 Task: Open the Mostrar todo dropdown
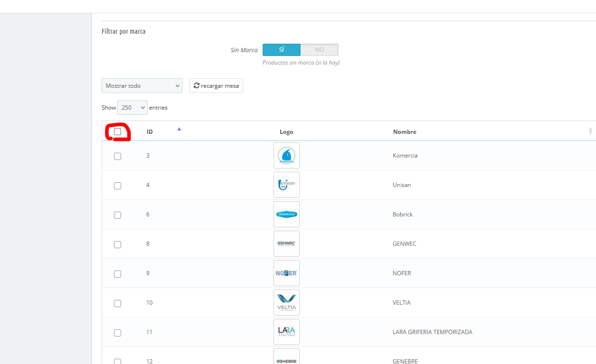click(x=142, y=86)
